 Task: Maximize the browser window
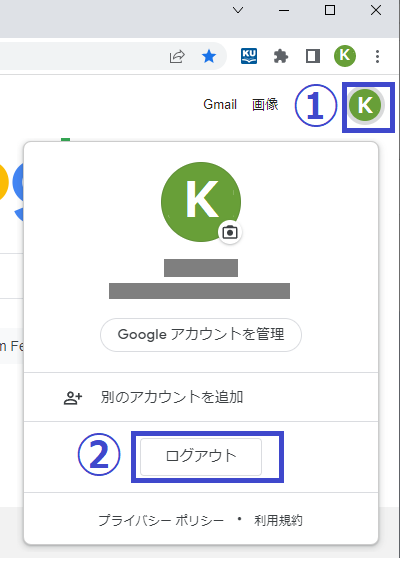330,10
